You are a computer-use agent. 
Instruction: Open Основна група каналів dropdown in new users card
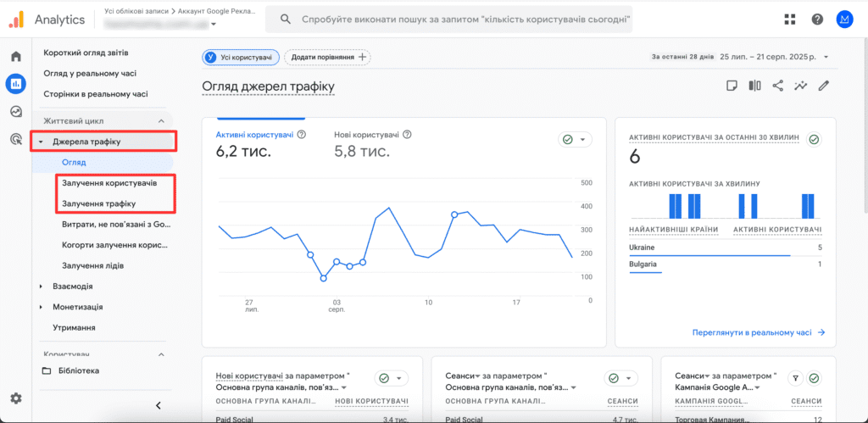(x=344, y=387)
